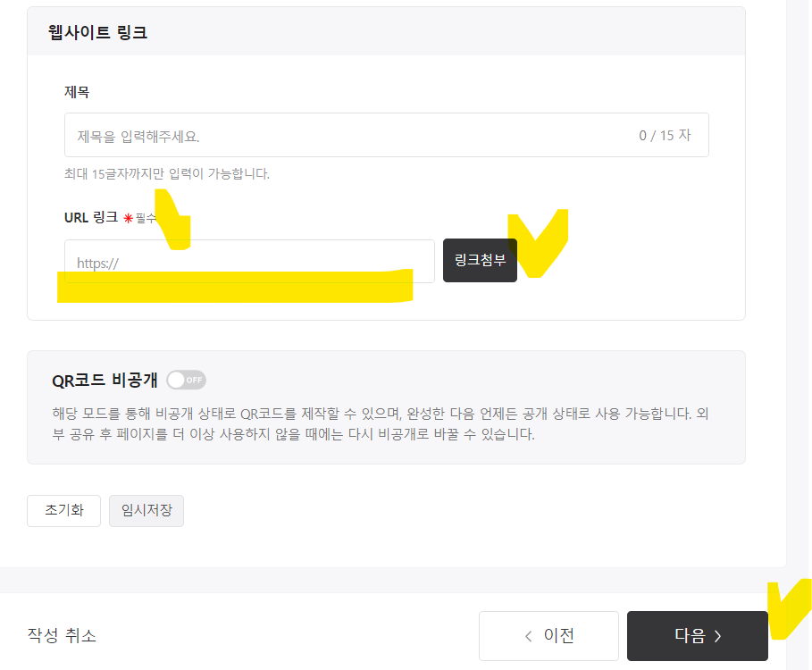812x670 pixels.
Task: Cancel writing with 작성 취소
Action: 63,636
